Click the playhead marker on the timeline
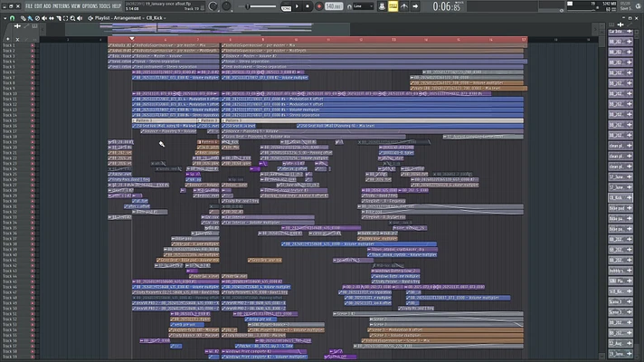Viewport: 644px width, 362px height. point(132,38)
